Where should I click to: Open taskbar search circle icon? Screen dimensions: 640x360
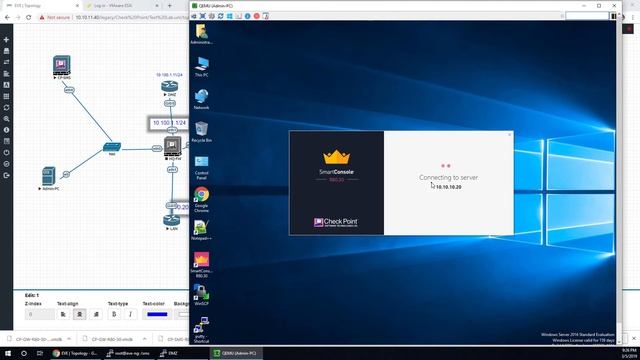(24, 353)
